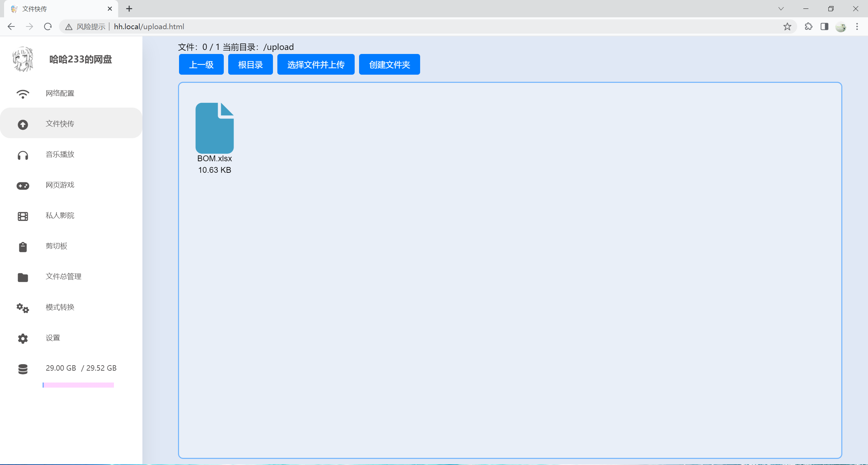Bookmark this page with star icon
Screen dimensions: 868x465
point(787,26)
